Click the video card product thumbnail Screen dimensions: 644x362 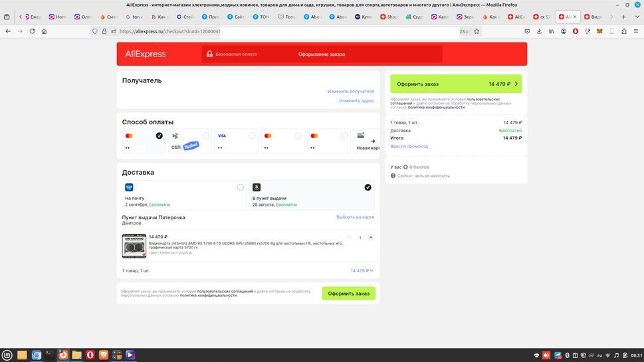(x=134, y=246)
